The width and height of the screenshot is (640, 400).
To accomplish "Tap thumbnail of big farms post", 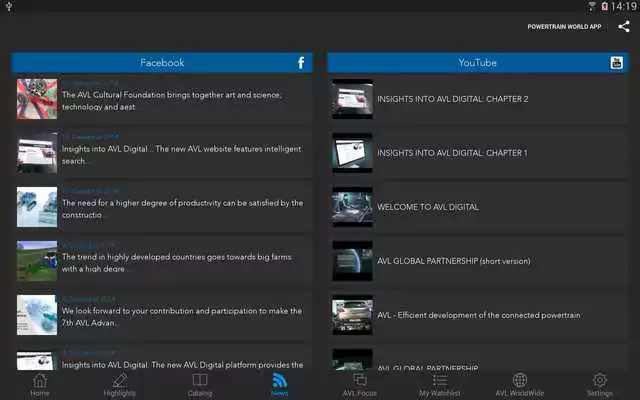I will pyautogui.click(x=37, y=261).
